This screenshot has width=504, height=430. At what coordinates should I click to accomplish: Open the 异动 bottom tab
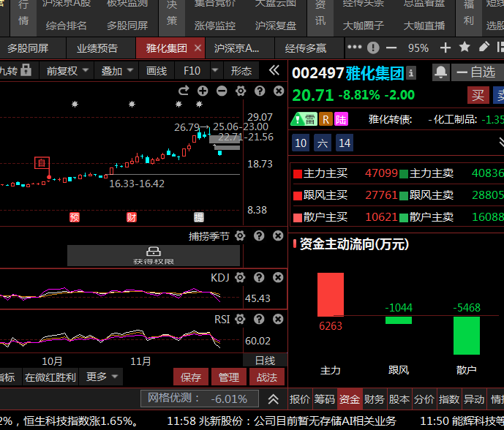tap(474, 399)
